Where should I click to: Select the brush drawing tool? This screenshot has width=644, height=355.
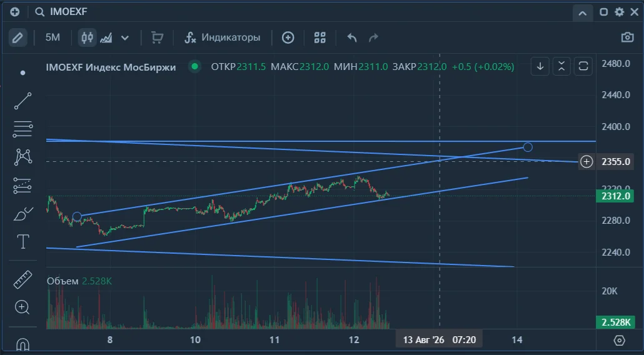click(23, 214)
